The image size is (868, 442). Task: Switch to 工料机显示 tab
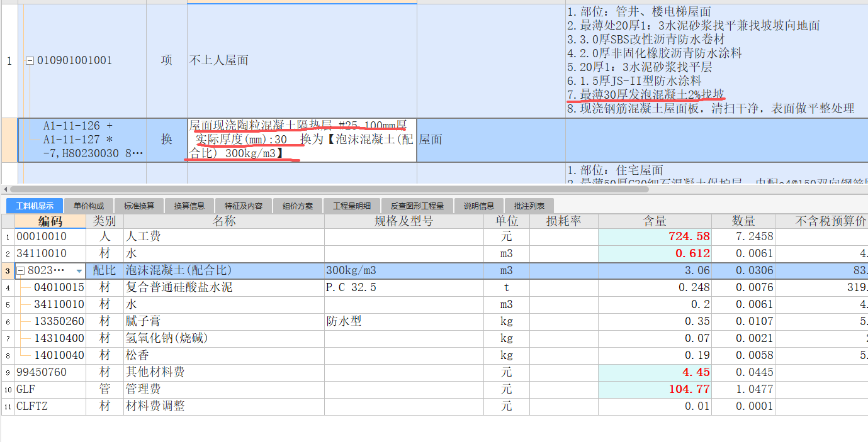pyautogui.click(x=35, y=206)
